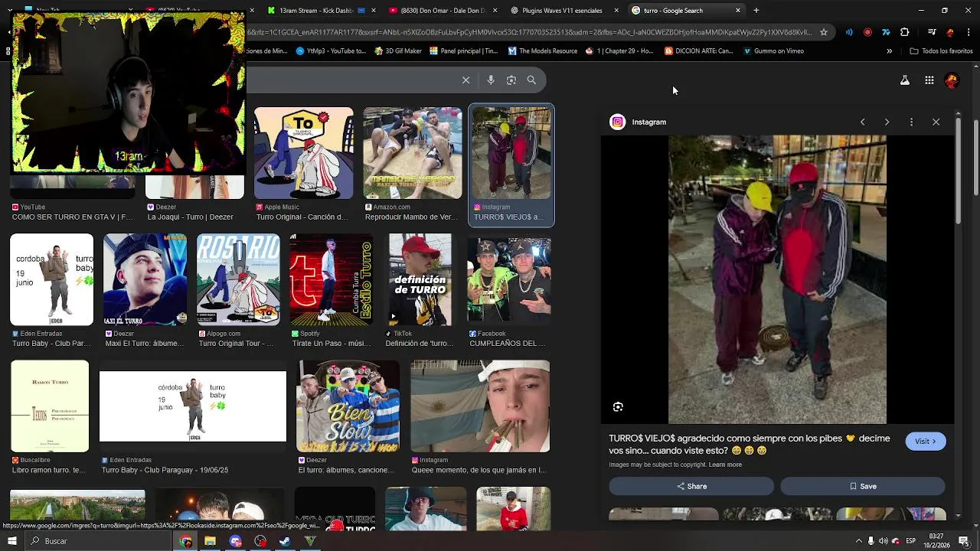Open Deezer Maxi El Turro album thumbnail
Image resolution: width=980 pixels, height=551 pixels.
145,279
